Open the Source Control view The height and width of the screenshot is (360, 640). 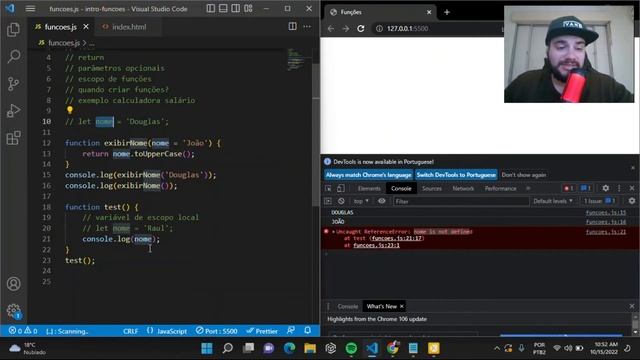coord(13,84)
